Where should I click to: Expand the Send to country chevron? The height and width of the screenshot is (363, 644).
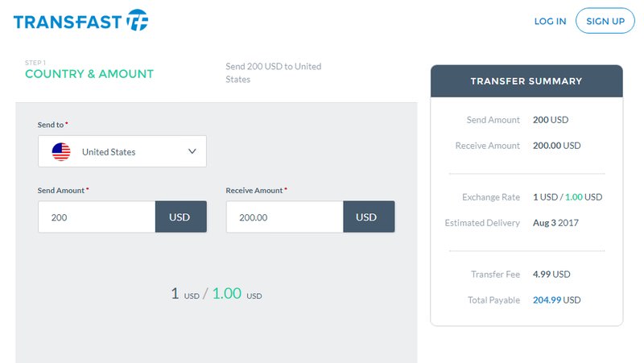coord(192,151)
